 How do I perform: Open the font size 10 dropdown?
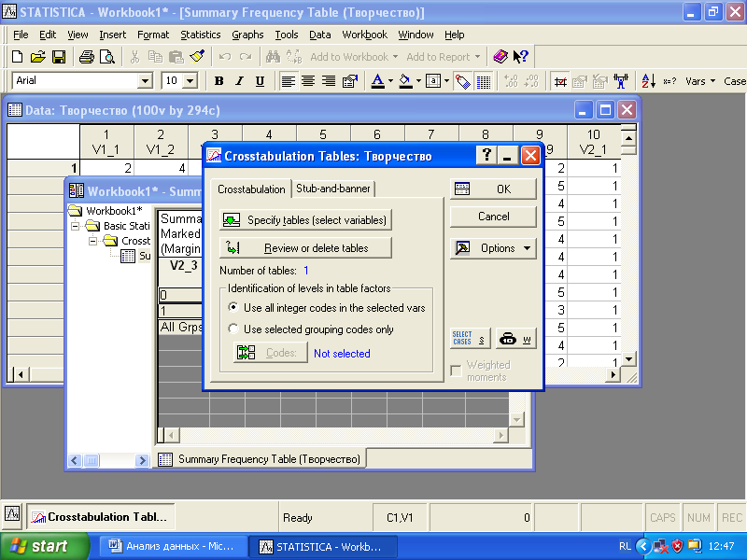[190, 81]
